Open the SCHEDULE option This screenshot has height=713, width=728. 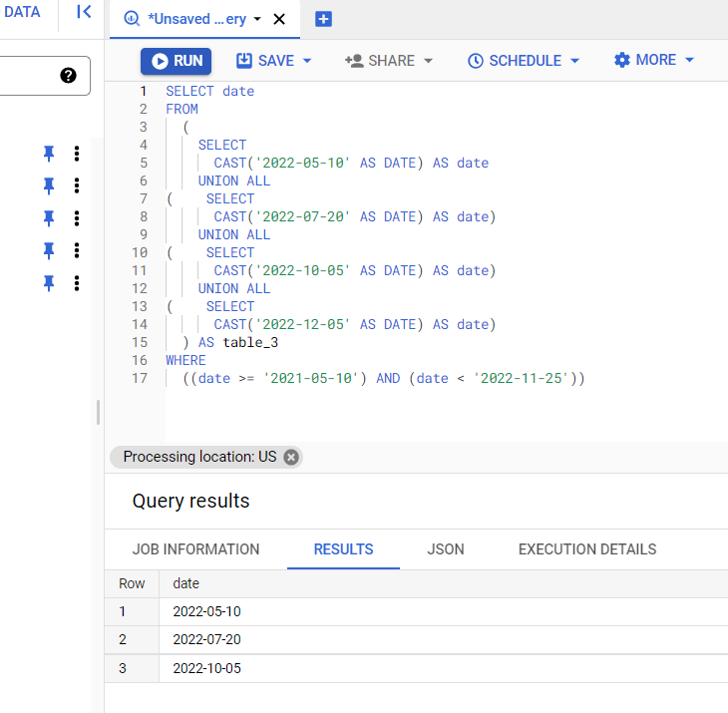(x=515, y=61)
